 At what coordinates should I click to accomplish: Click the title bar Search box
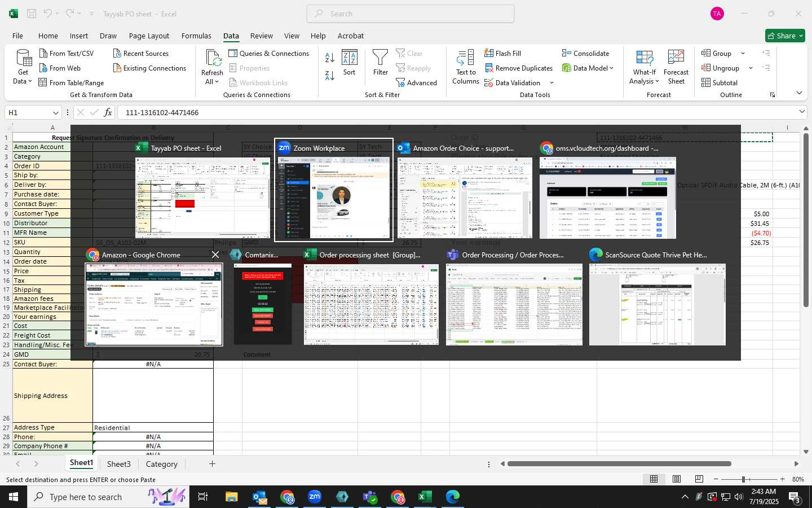pyautogui.click(x=411, y=14)
